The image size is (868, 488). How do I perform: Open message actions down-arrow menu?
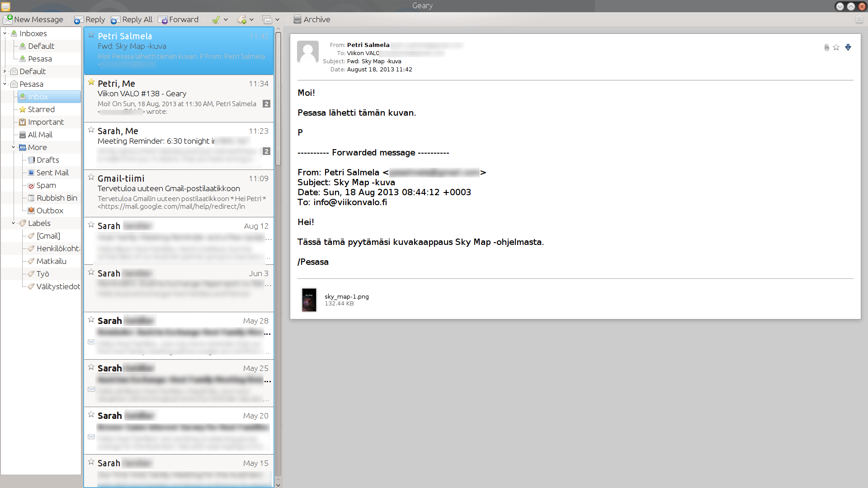point(848,47)
